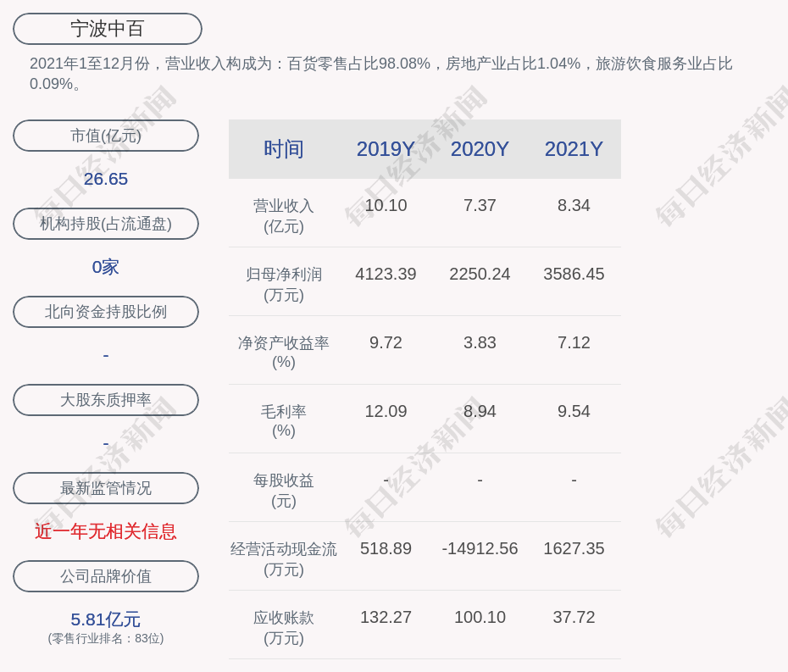Click the 5.81亿元 brand value figure
Viewport: 788px width, 672px height.
[x=106, y=619]
